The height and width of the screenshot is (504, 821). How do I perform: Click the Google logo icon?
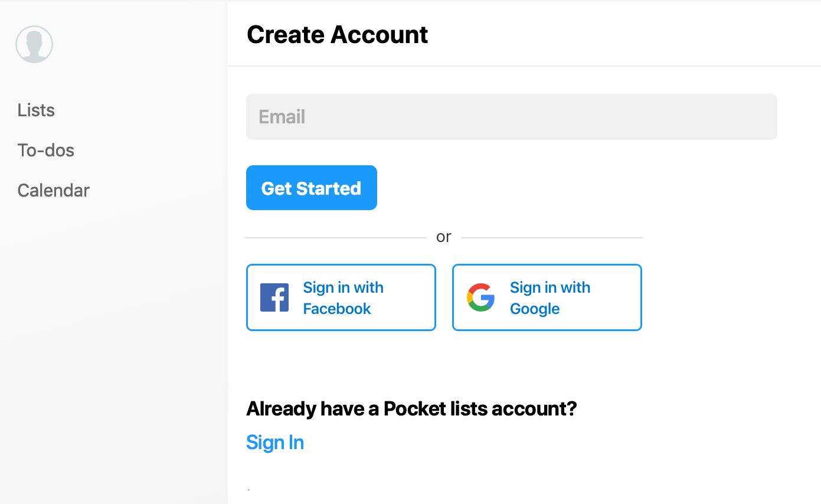point(481,297)
